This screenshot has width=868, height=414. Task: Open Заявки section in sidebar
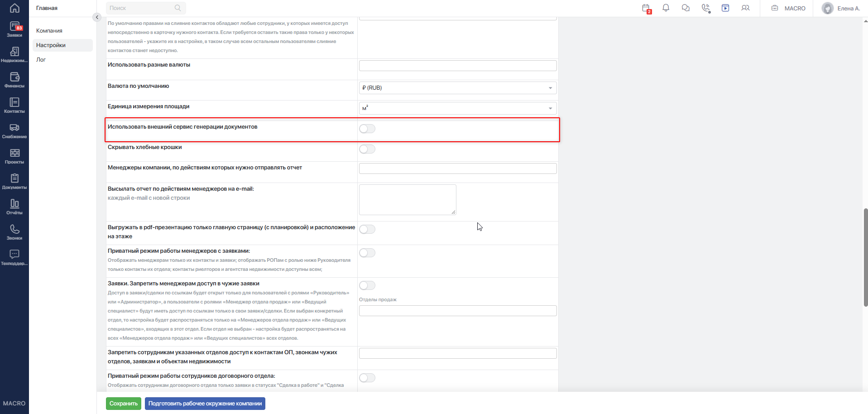pos(14,29)
